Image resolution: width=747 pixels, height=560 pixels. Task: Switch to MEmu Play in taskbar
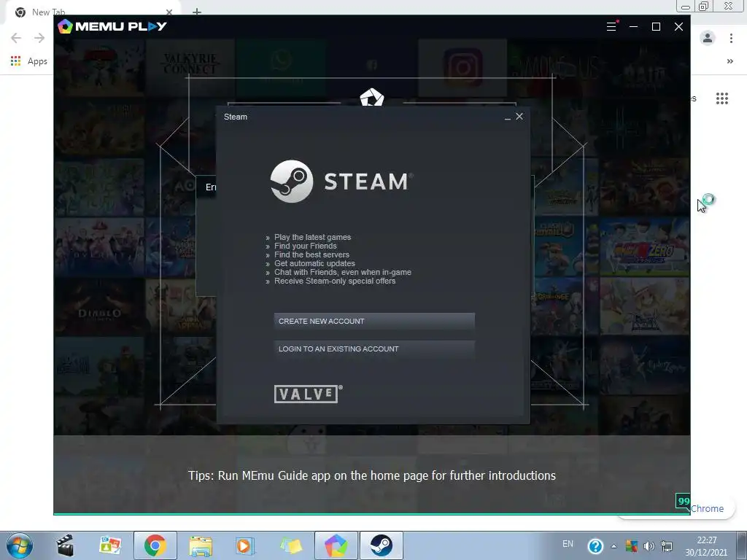tap(336, 545)
